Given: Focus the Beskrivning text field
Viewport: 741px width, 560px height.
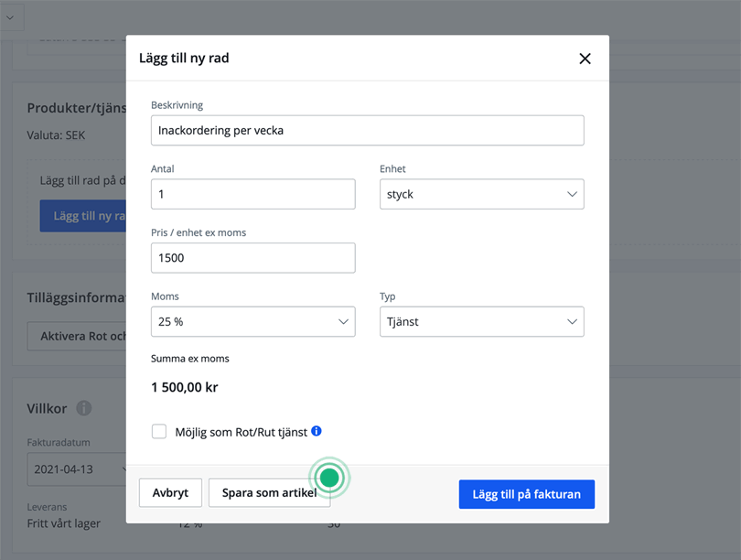Looking at the screenshot, I should click(x=367, y=131).
